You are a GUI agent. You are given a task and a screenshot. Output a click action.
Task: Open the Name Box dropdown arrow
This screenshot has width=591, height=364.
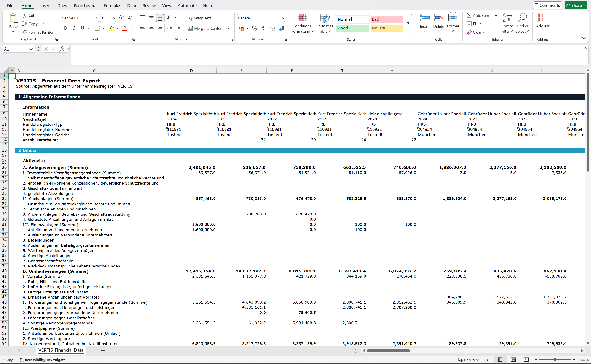click(x=31, y=49)
